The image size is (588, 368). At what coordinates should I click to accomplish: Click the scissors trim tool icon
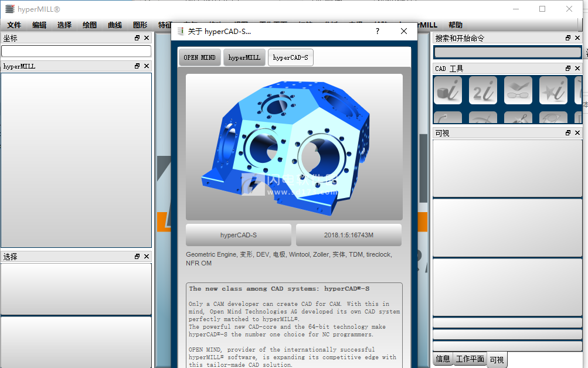(518, 118)
